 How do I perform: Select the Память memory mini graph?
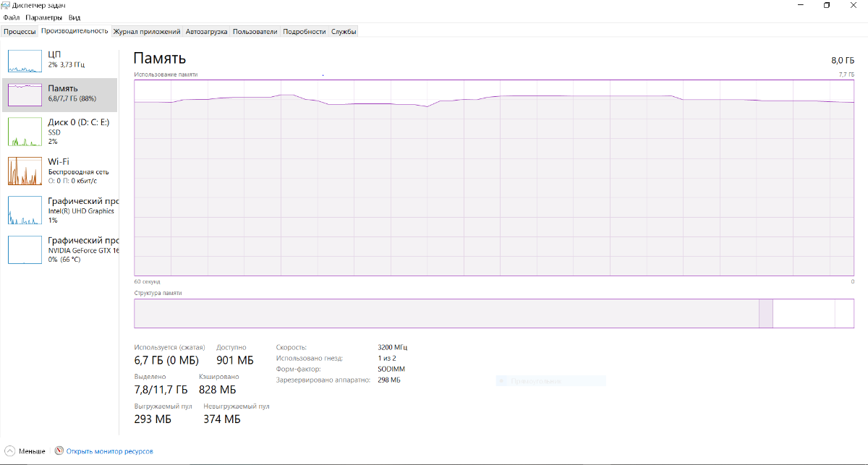(x=25, y=95)
